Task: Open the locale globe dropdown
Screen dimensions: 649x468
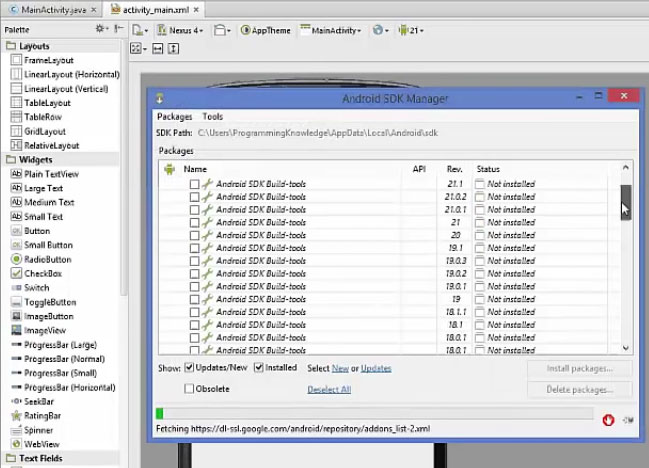Action: click(380, 30)
